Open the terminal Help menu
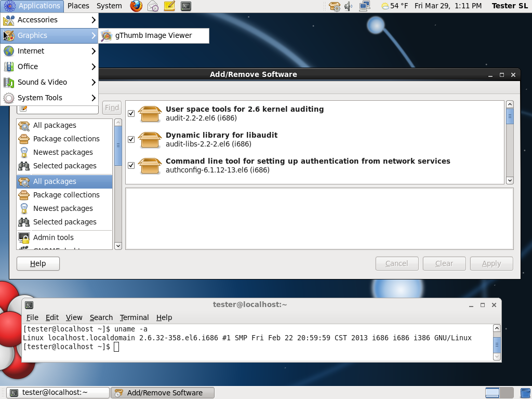The image size is (532, 399). (x=164, y=317)
